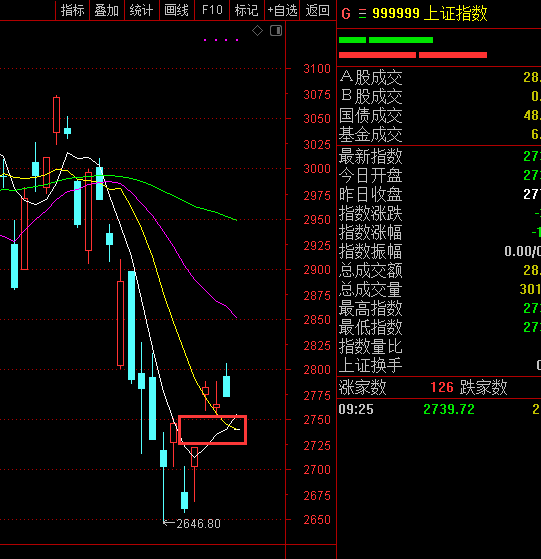Open F10 company information
Viewport: 541px width, 559px height.
(x=212, y=10)
